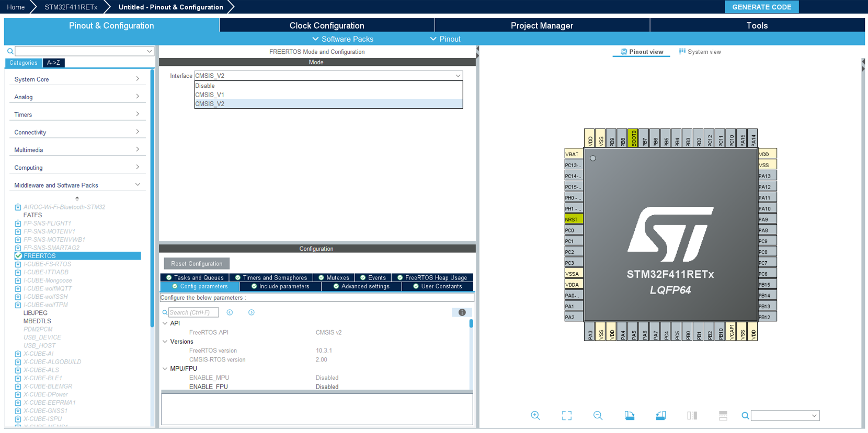Open the User Constants tab
This screenshot has width=868, height=433.
pos(438,287)
